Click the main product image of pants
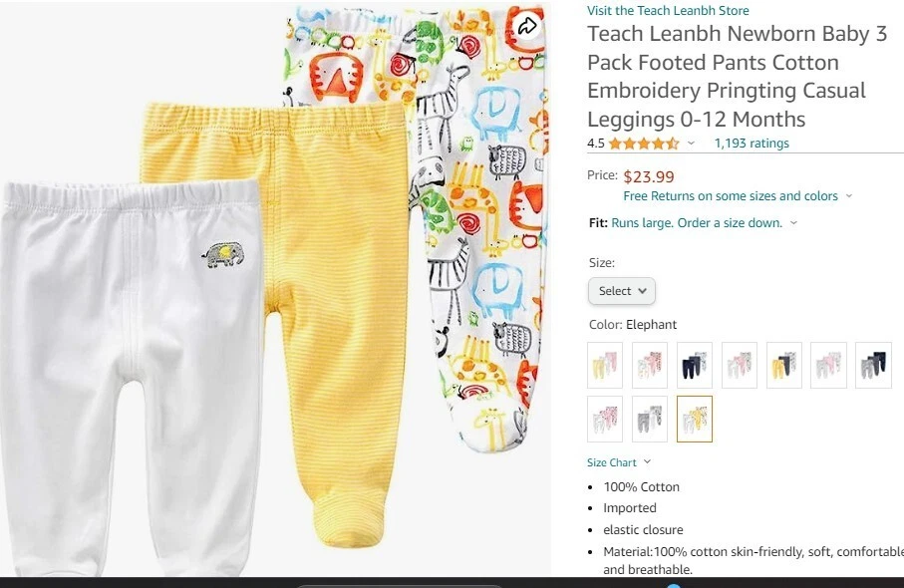 (x=275, y=290)
